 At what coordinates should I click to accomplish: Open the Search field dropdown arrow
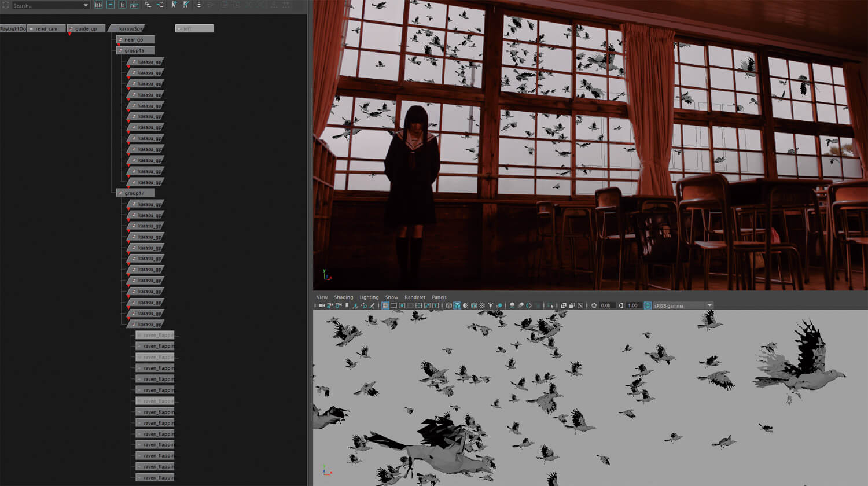pyautogui.click(x=86, y=5)
